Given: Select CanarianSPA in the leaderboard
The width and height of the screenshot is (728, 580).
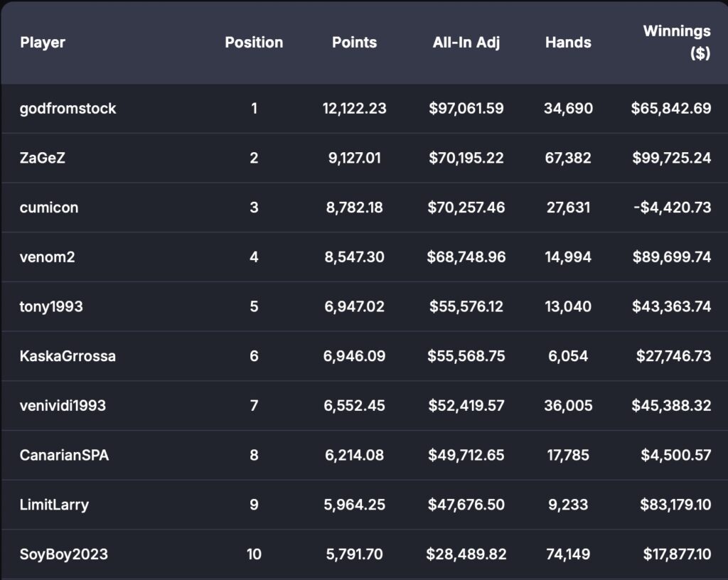Looking at the screenshot, I should coord(64,455).
